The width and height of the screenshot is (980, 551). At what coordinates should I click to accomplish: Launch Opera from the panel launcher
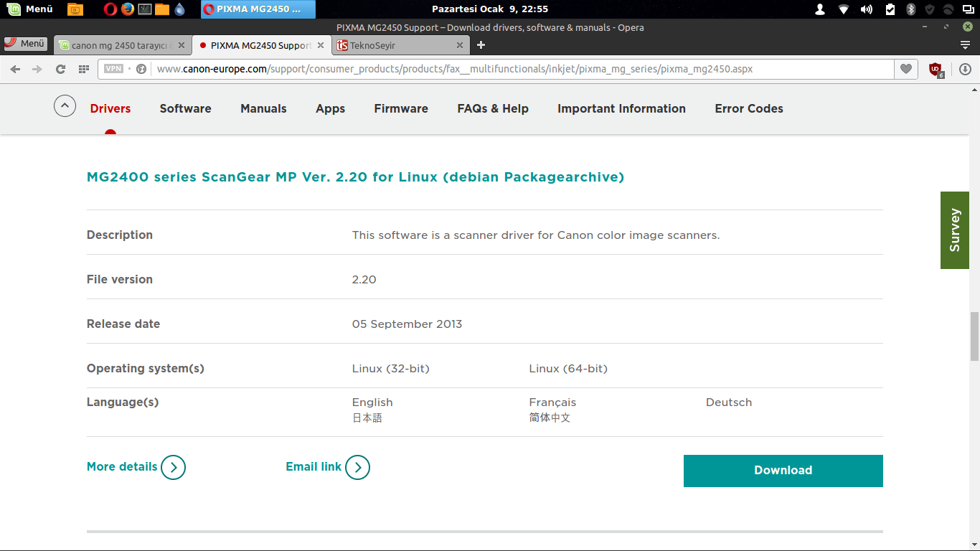pos(110,9)
